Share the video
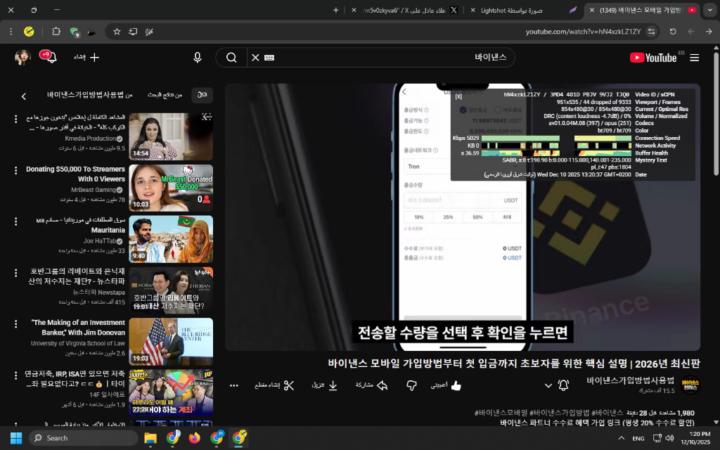Screen dimensions: 720x450 (x=372, y=386)
